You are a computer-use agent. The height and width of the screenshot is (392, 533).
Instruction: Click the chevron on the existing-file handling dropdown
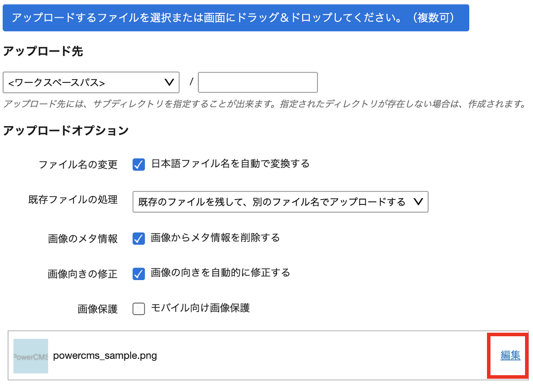pyautogui.click(x=418, y=202)
